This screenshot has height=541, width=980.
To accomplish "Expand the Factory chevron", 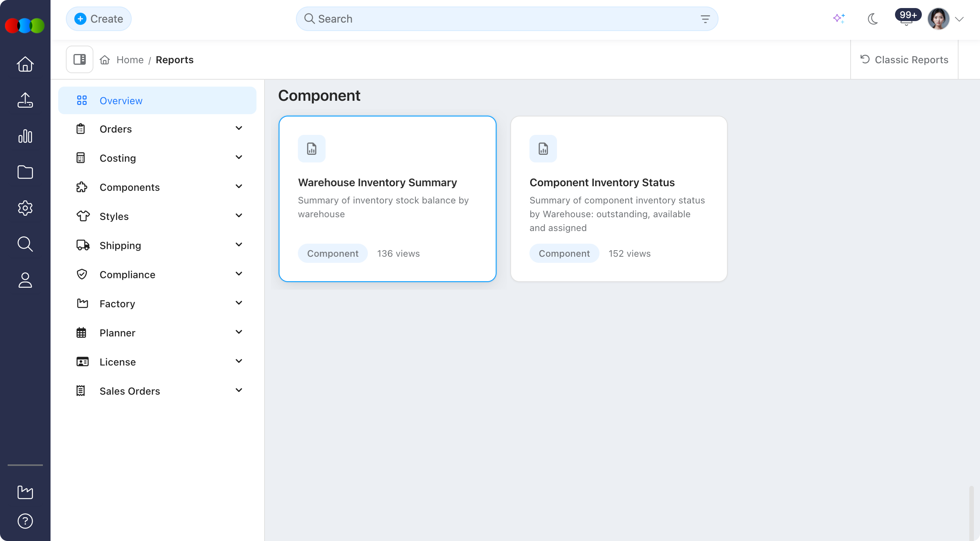I will (x=239, y=303).
